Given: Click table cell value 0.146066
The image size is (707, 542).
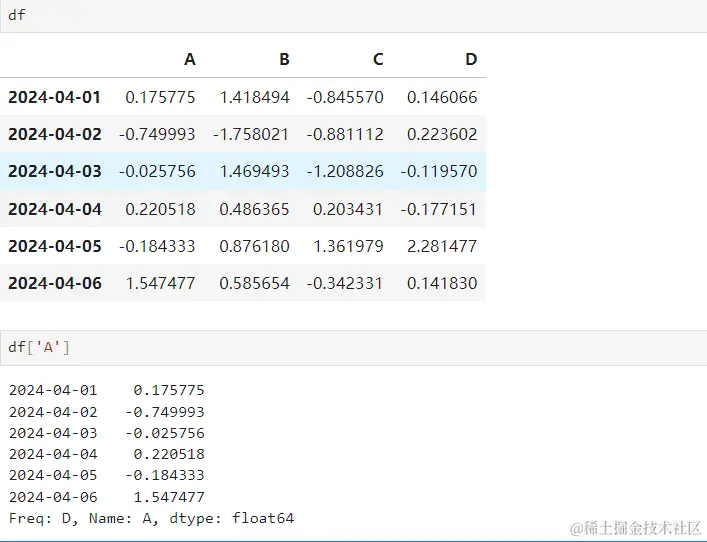Looking at the screenshot, I should click(442, 97).
